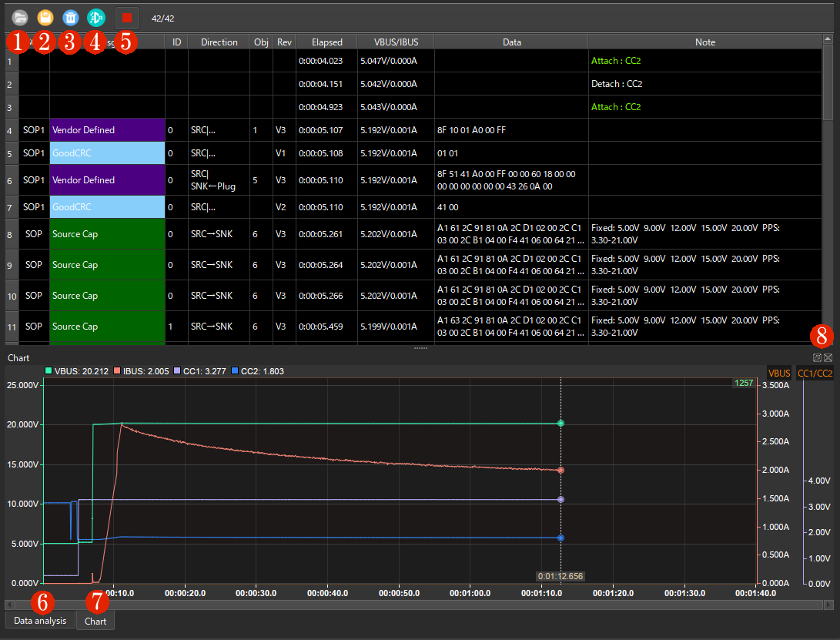Screen dimensions: 840x640
Task: Click the green 1257 label on the chart
Action: pos(744,383)
